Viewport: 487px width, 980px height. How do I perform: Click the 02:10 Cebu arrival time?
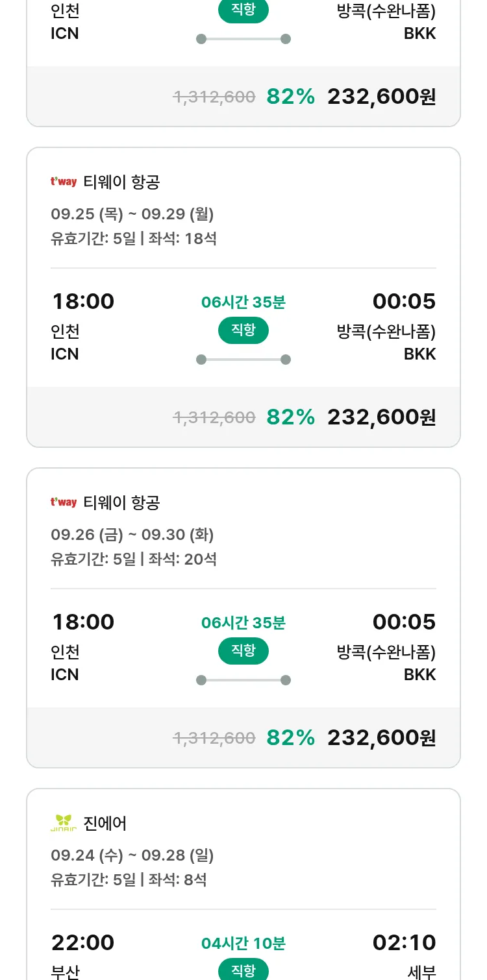[x=404, y=942]
